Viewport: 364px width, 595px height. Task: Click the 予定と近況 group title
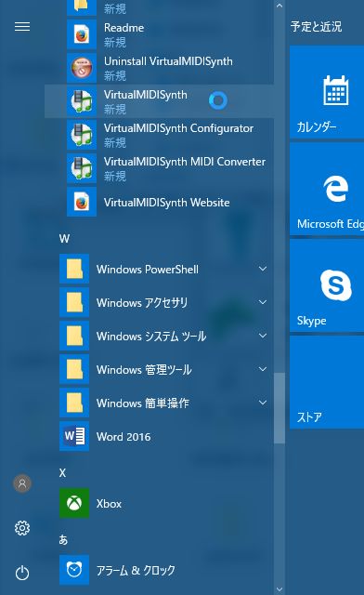[316, 27]
